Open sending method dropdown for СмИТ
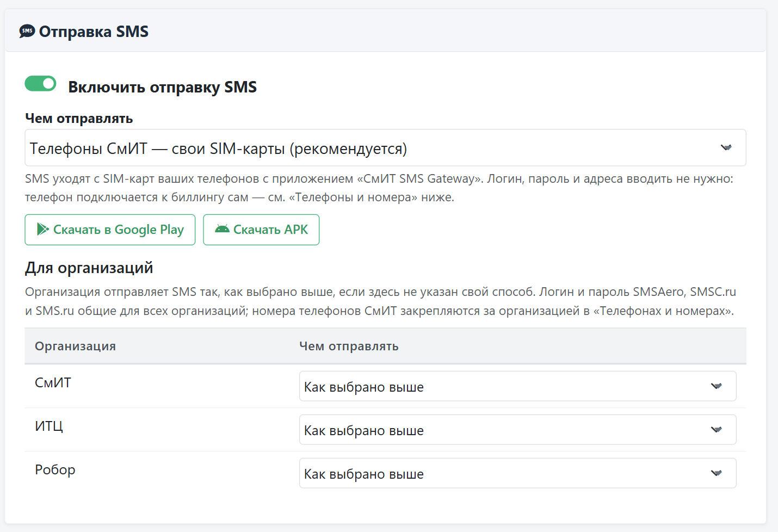The height and width of the screenshot is (532, 778). pos(517,386)
